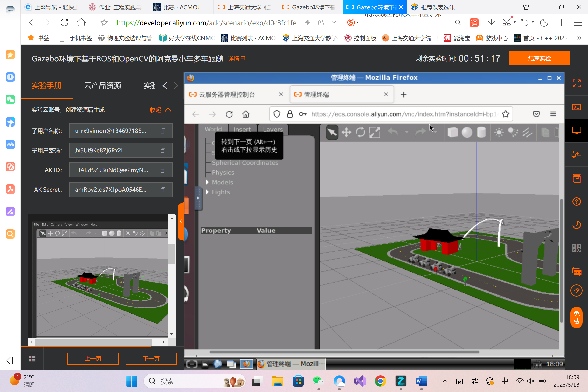Insert a cylinder shape in Gazebo
The image size is (588, 392).
coord(481,132)
